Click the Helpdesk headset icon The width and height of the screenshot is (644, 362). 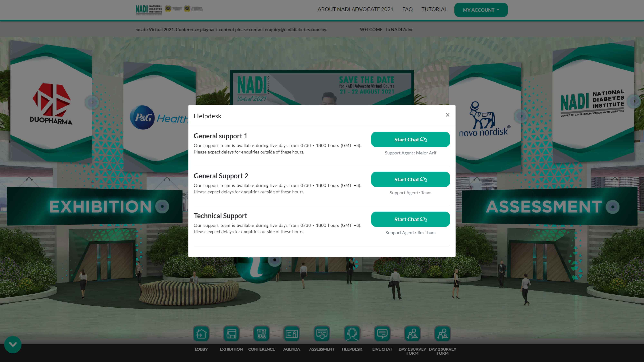pos(352,334)
